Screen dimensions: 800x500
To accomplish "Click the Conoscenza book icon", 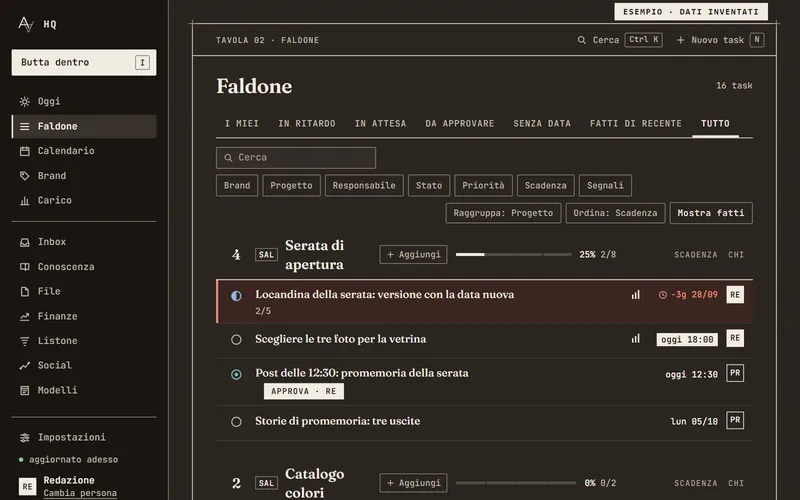I will (x=24, y=267).
